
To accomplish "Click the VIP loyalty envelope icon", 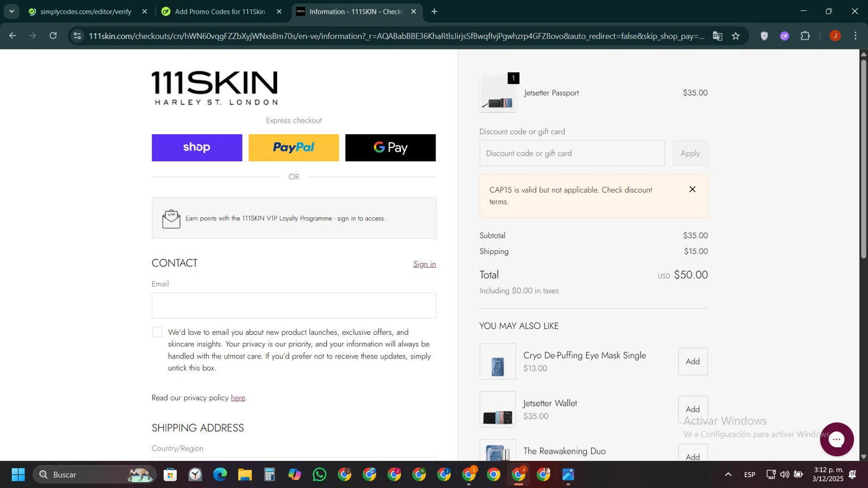I will point(171,219).
